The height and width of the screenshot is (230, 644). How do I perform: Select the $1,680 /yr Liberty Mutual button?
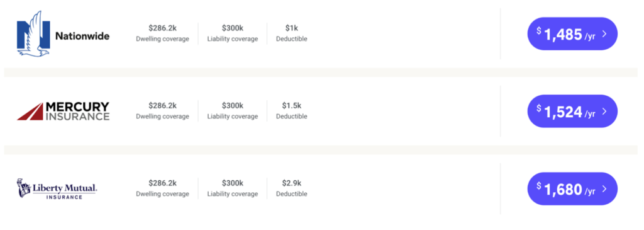(x=572, y=189)
